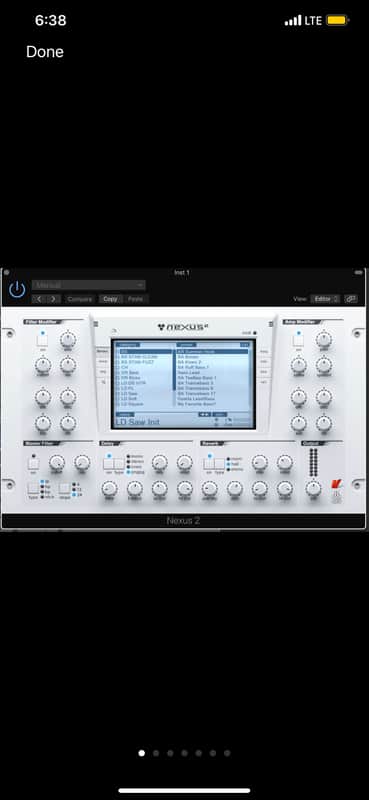Adjust the Master Filter cutoff knob
The height and width of the screenshot is (800, 369).
(x=57, y=463)
